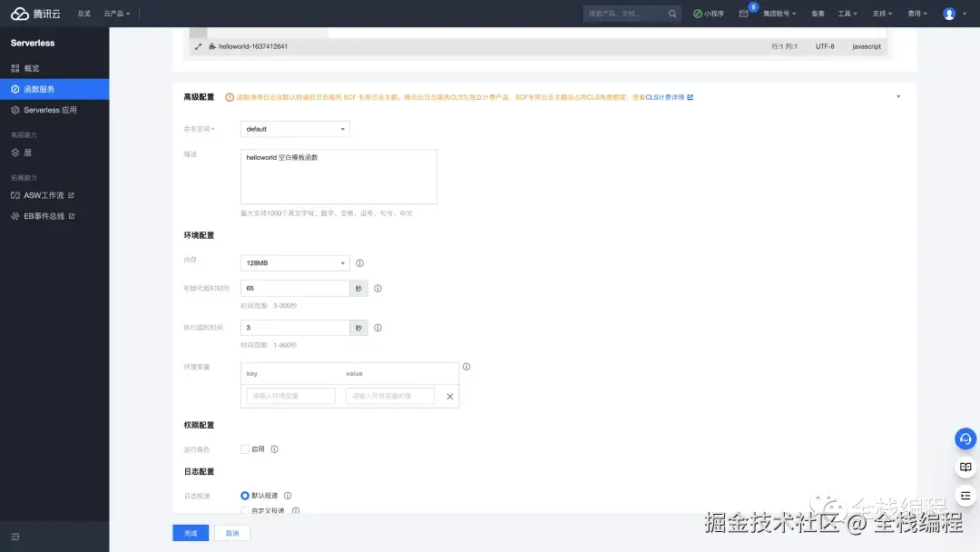
Task: Click the 完成 button to submit
Action: pyautogui.click(x=190, y=533)
